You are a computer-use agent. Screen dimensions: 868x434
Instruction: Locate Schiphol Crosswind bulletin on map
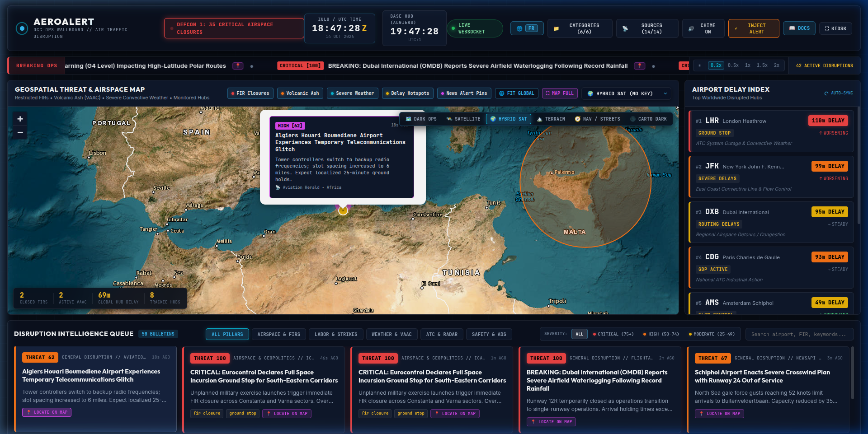[719, 414]
